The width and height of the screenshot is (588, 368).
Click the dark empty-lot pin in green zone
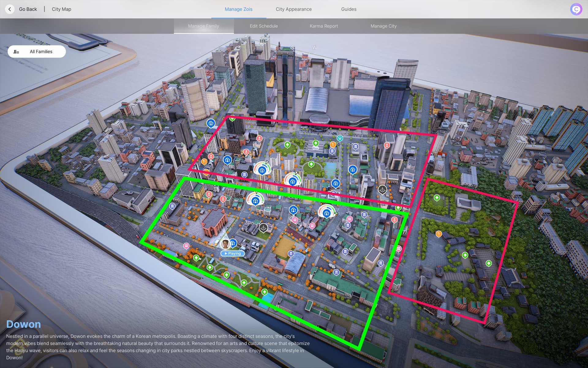tap(263, 228)
